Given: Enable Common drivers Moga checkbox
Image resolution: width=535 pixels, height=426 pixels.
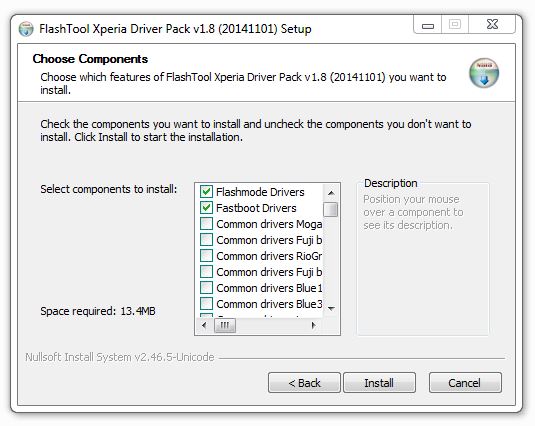Looking at the screenshot, I should tap(206, 224).
